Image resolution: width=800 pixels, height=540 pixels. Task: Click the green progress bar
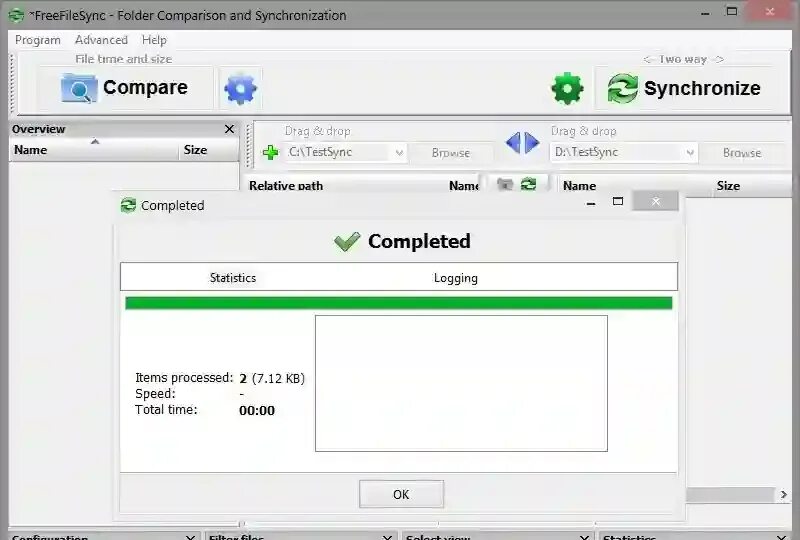(398, 303)
